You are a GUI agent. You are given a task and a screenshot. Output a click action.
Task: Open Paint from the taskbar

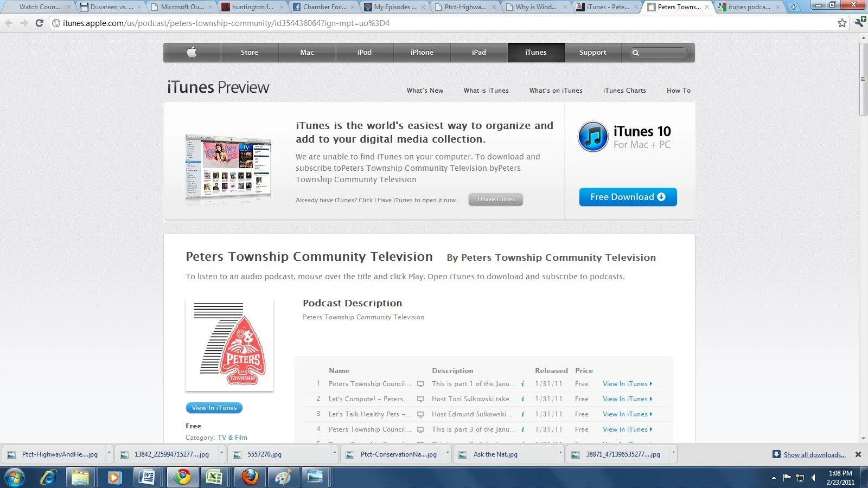[x=283, y=478]
